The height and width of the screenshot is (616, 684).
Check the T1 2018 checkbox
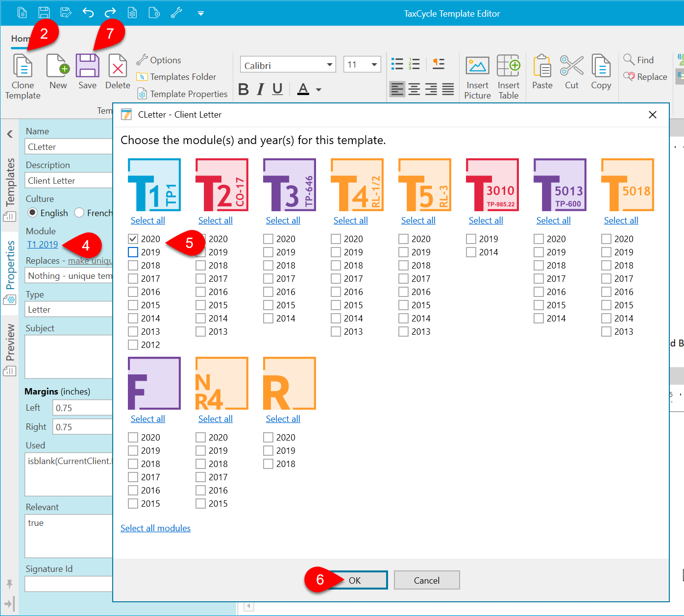click(x=133, y=265)
